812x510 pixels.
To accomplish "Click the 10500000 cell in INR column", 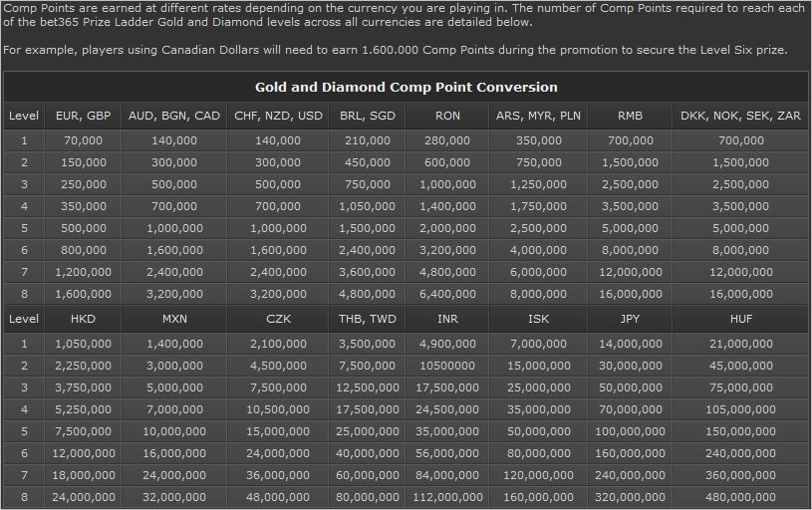I will pos(447,366).
